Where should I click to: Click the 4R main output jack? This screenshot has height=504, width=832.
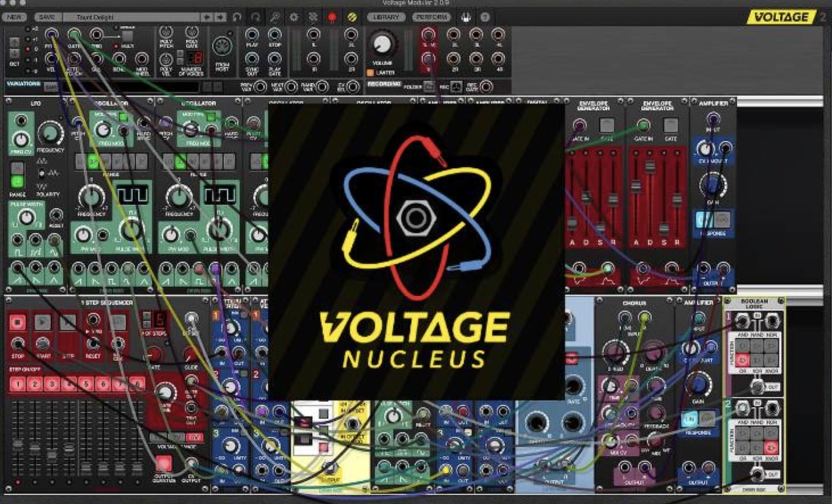(498, 58)
